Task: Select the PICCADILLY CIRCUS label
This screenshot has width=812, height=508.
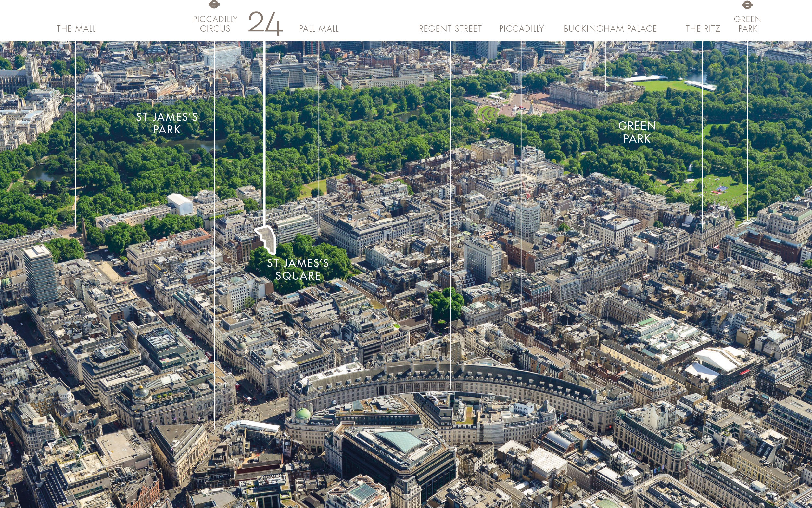Action: pyautogui.click(x=215, y=23)
